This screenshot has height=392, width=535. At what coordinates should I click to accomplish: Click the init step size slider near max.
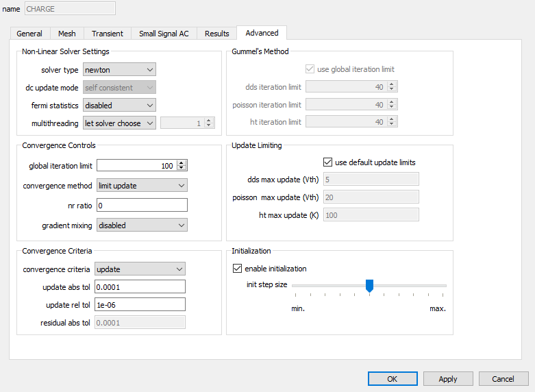(442, 286)
